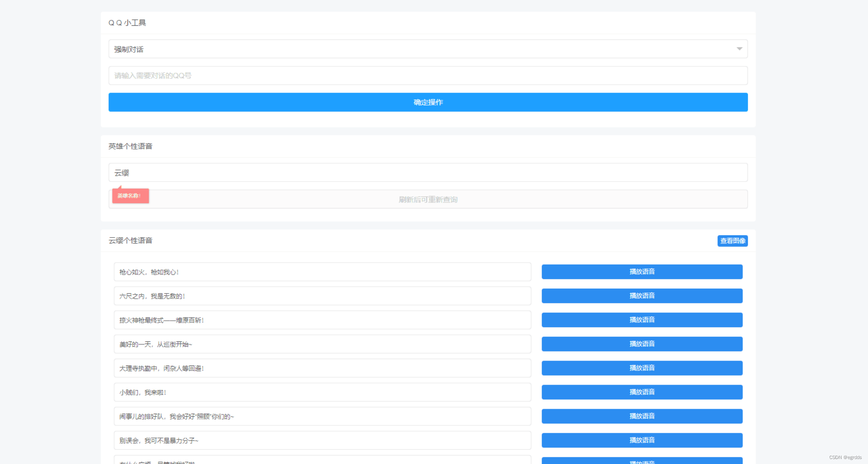Play voice for 大理寺执勤中 line
The width and height of the screenshot is (868, 464).
tap(642, 368)
